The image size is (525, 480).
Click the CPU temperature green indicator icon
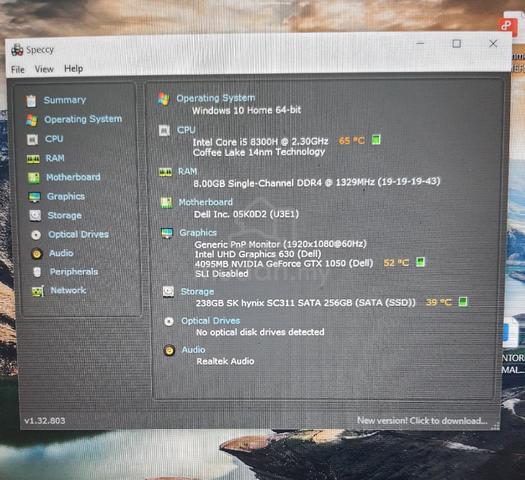click(376, 140)
